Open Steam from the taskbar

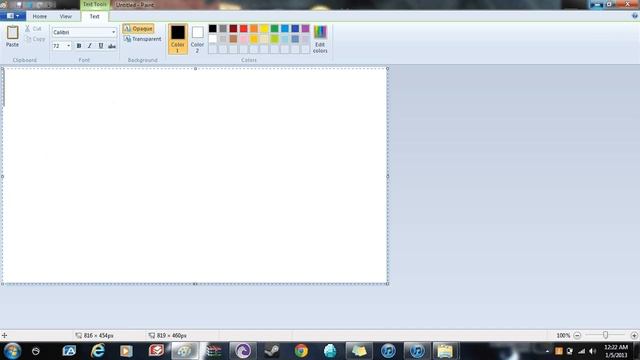(272, 351)
